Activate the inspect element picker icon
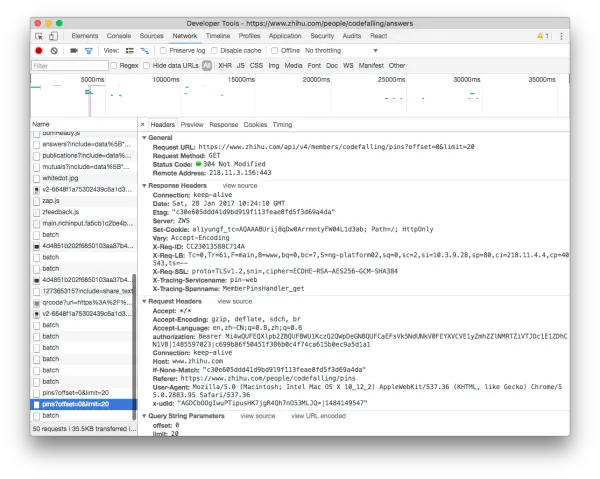The image size is (600, 479). [39, 36]
